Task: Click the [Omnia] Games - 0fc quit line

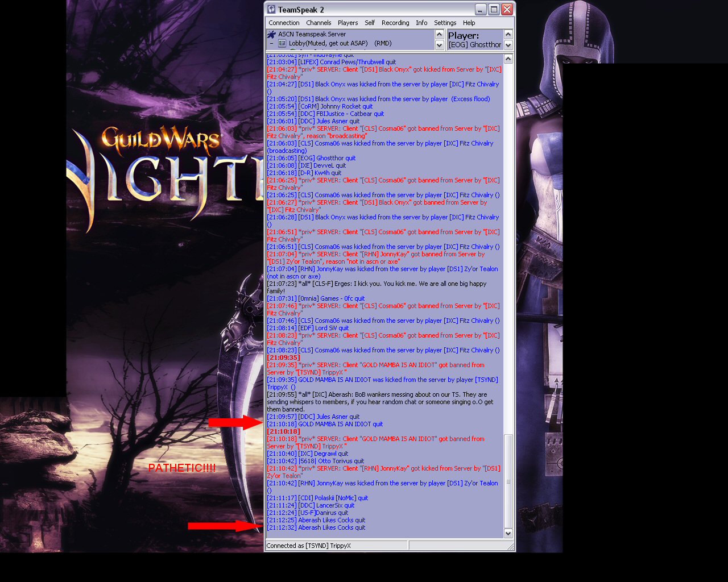Action: click(316, 298)
